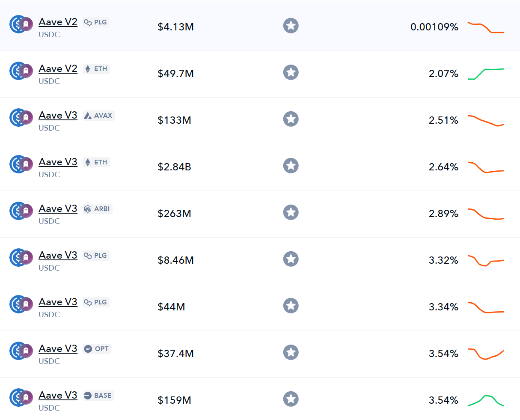Select the AVAX chain badge on Aave V3 row
The image size is (520, 420).
99,115
